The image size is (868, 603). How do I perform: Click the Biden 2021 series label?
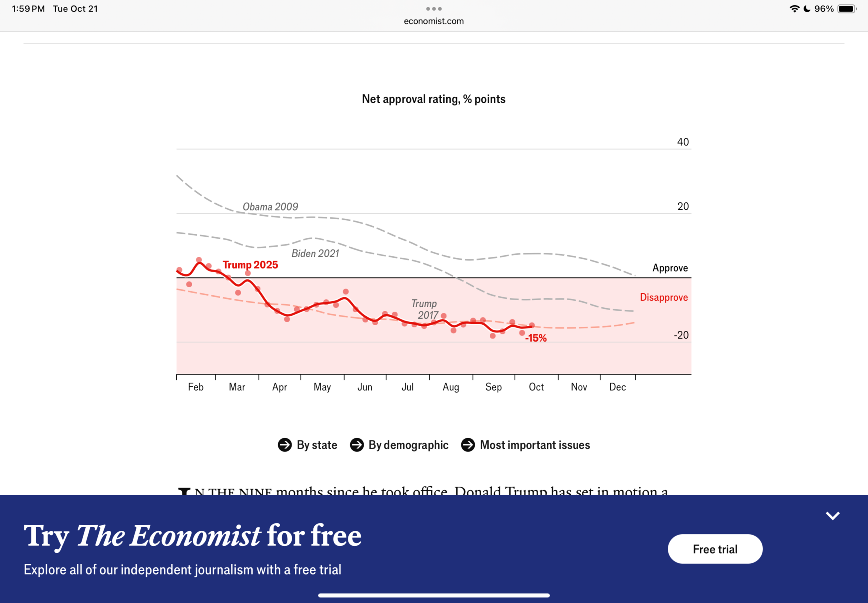tap(315, 253)
